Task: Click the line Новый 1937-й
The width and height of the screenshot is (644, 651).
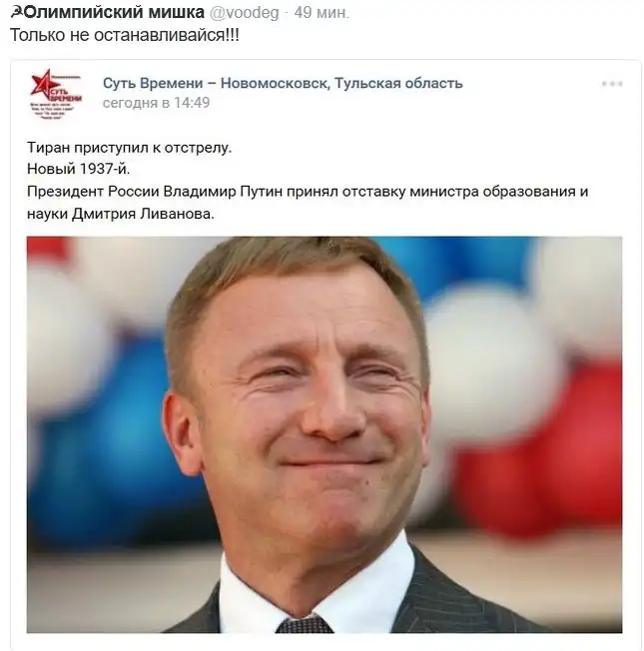Action: coord(79,169)
